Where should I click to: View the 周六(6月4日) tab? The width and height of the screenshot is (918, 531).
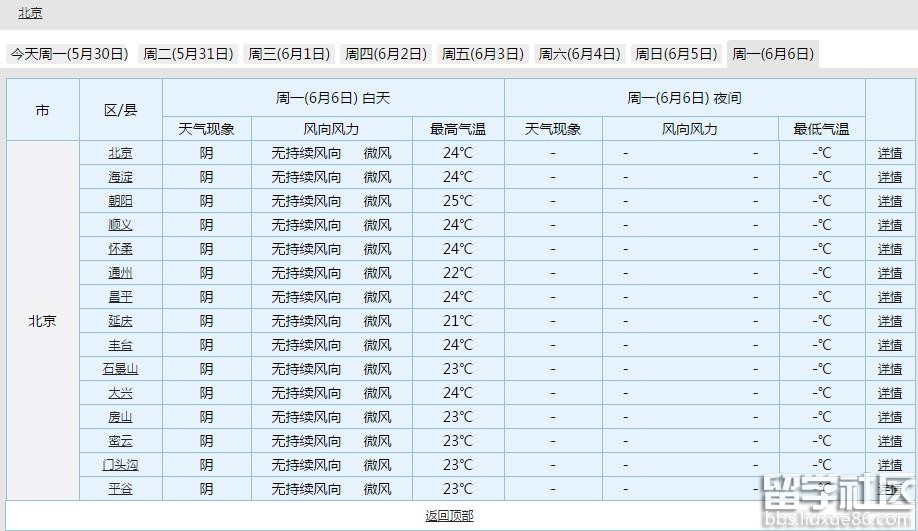click(580, 54)
